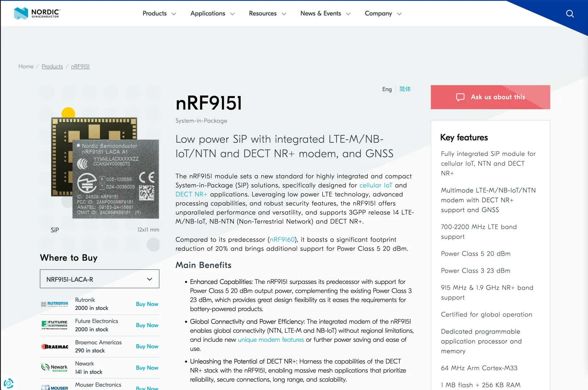Open the News & Events menu

(325, 13)
